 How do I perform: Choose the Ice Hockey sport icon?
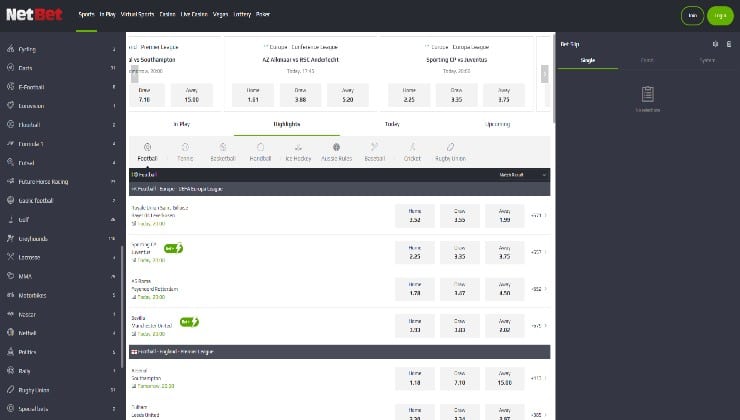(298, 150)
